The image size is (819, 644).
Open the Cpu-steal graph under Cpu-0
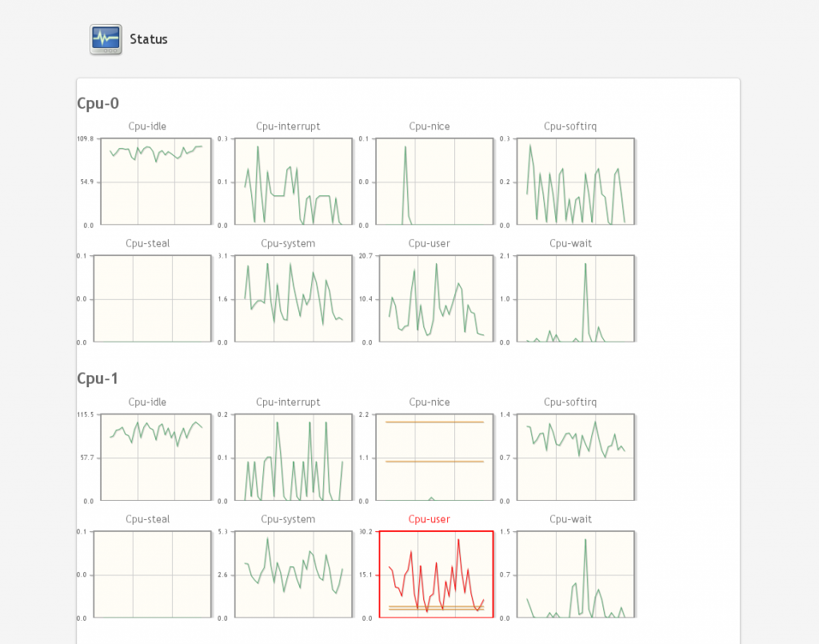click(x=153, y=298)
